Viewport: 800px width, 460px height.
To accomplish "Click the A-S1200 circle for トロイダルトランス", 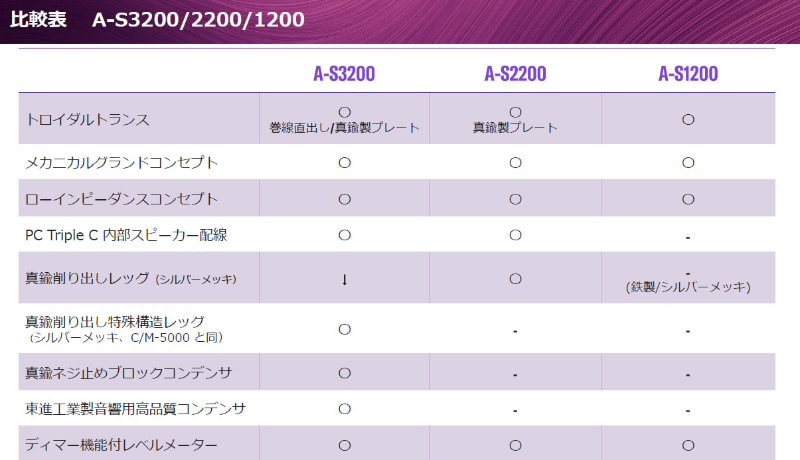I will tap(688, 120).
